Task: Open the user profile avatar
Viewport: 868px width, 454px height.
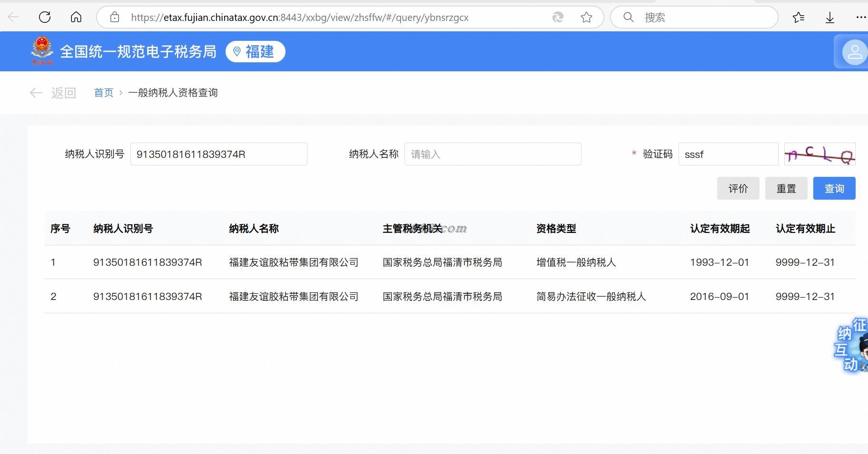Action: tap(855, 52)
